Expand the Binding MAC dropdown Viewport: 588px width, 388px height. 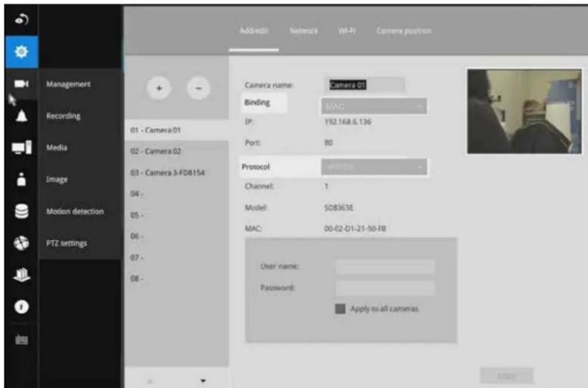374,107
